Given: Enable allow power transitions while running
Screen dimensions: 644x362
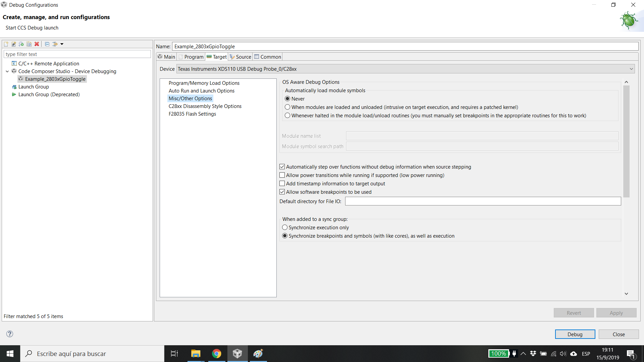Looking at the screenshot, I should click(x=282, y=175).
